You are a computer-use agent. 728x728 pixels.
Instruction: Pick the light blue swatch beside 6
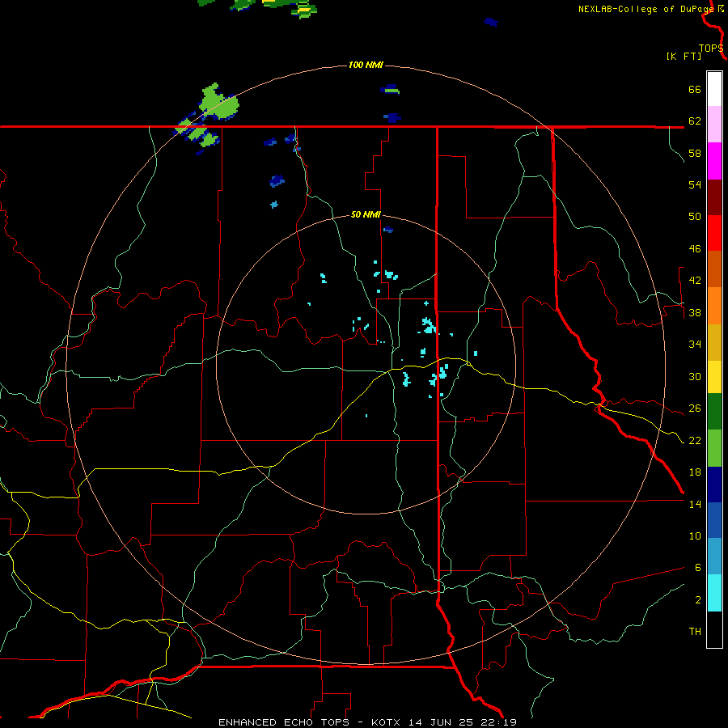(714, 557)
